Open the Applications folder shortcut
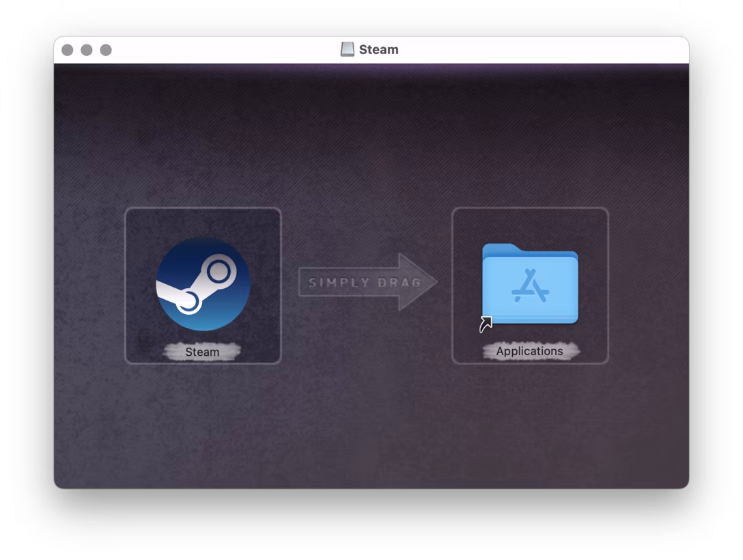 coord(530,284)
